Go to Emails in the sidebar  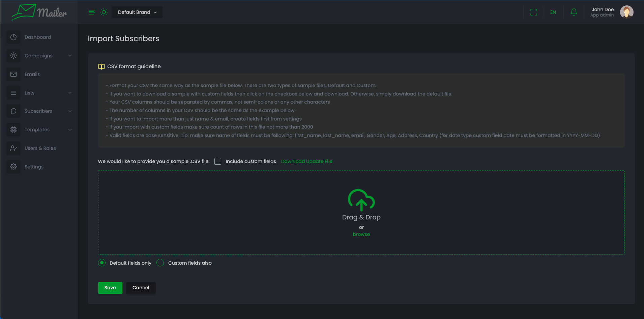32,74
